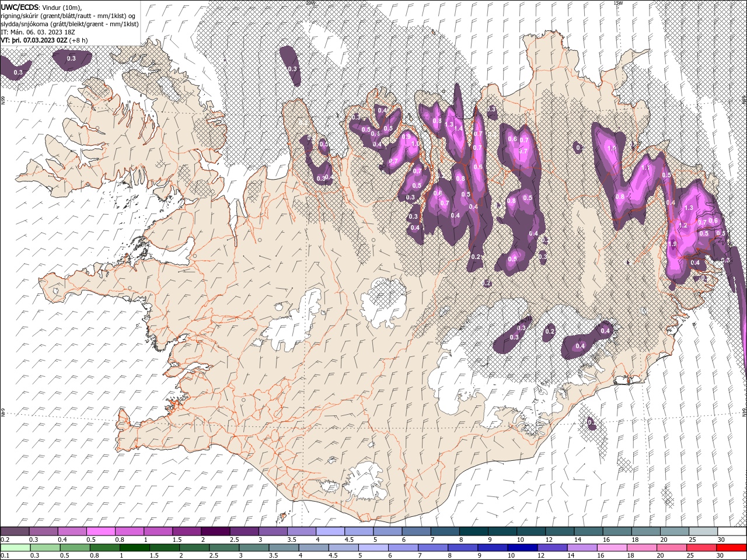This screenshot has width=747, height=560.
Task: Click the 'slydda/snjókoma' legend description line
Action: point(69,24)
